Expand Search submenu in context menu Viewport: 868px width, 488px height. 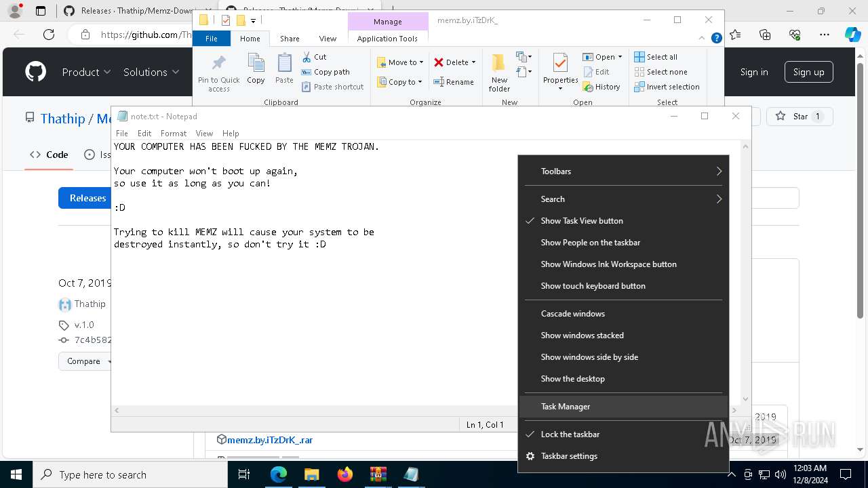click(x=623, y=199)
